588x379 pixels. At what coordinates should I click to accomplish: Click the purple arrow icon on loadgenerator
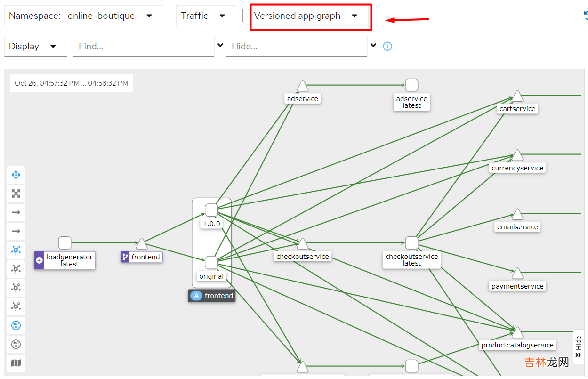click(x=40, y=260)
